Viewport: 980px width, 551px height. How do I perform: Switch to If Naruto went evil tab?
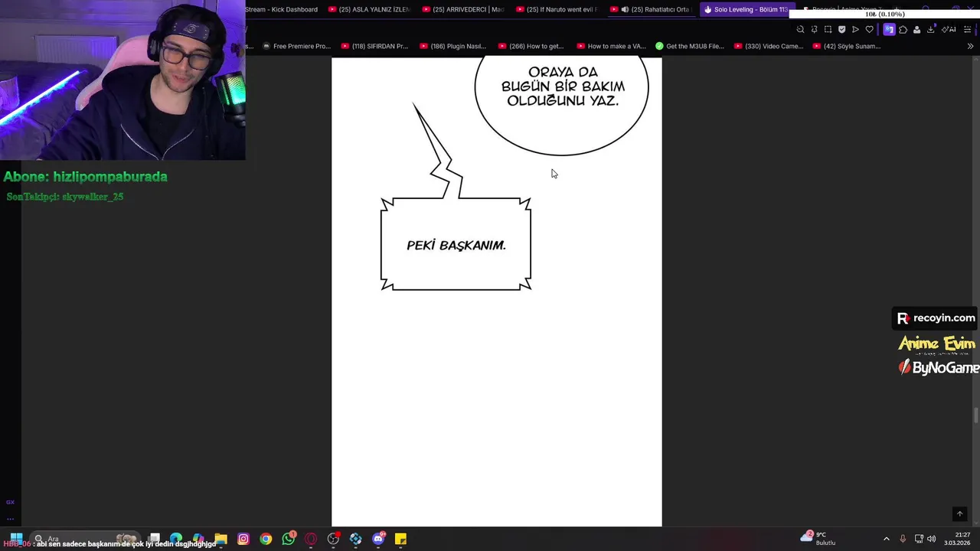pyautogui.click(x=557, y=9)
